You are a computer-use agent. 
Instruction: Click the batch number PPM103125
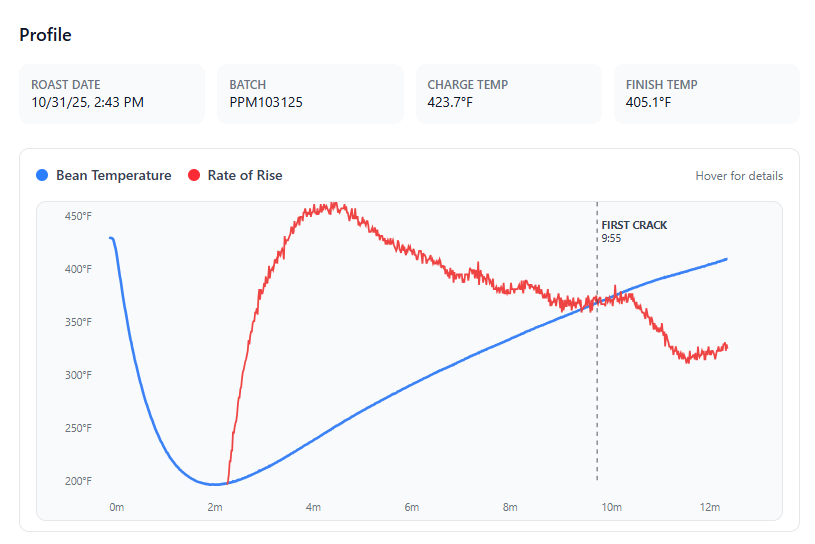(266, 102)
